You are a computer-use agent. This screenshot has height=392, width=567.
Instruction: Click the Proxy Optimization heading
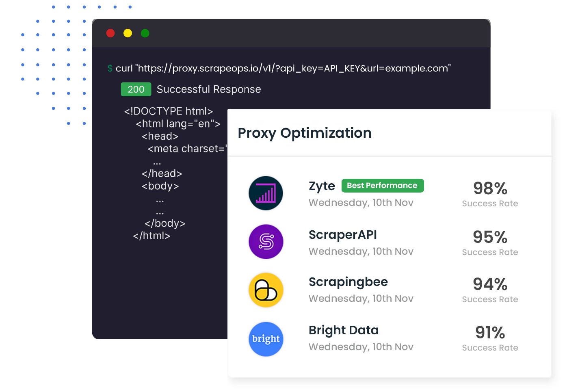305,133
